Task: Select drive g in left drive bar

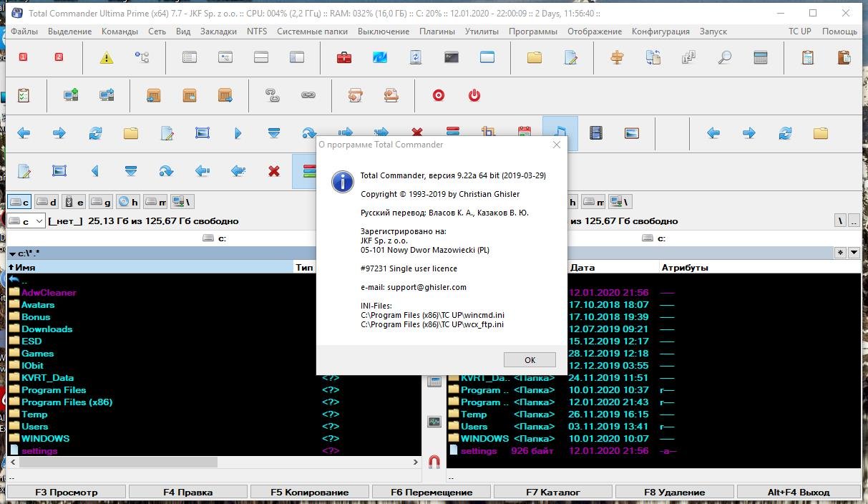Action: coord(102,202)
